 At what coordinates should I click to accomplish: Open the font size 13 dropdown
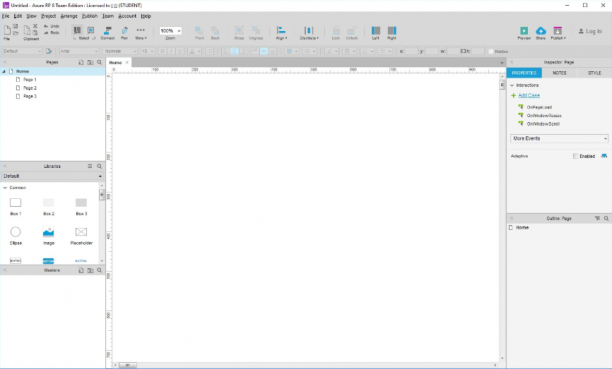point(148,51)
